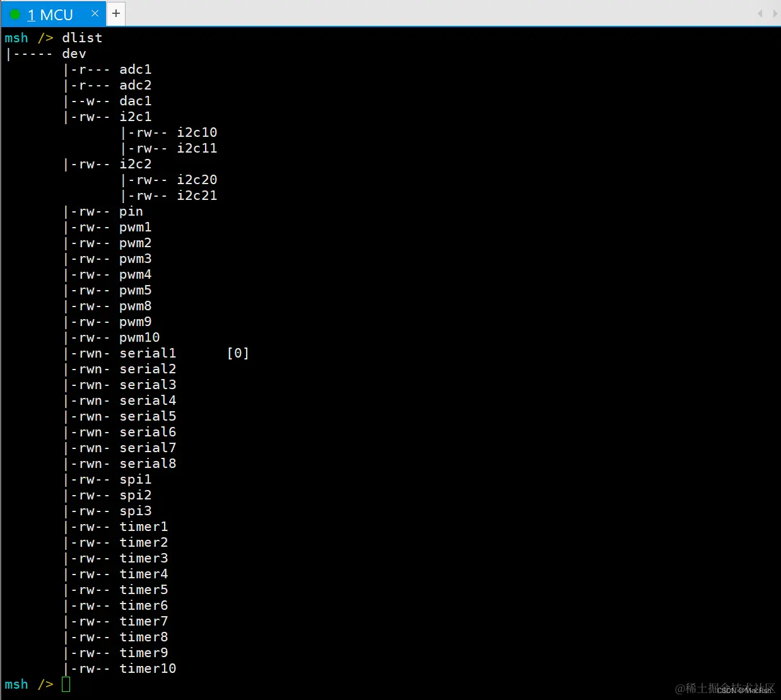Select the adc1 device entry
Screen dimensions: 781x700
[136, 69]
